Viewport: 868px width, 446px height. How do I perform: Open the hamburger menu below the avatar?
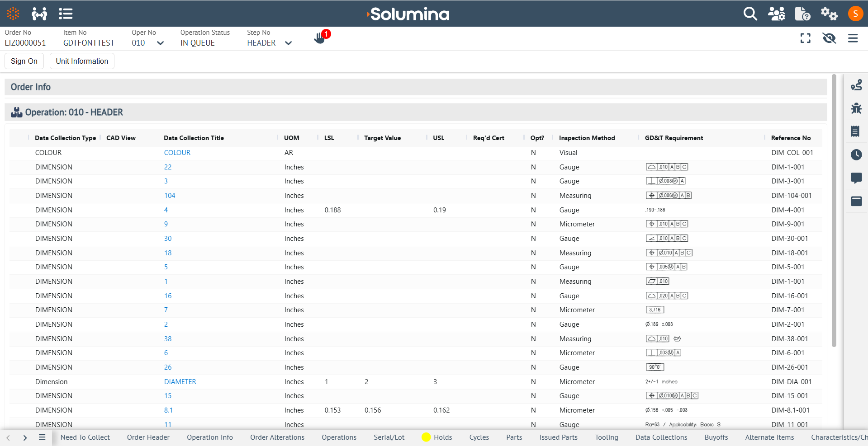point(853,38)
